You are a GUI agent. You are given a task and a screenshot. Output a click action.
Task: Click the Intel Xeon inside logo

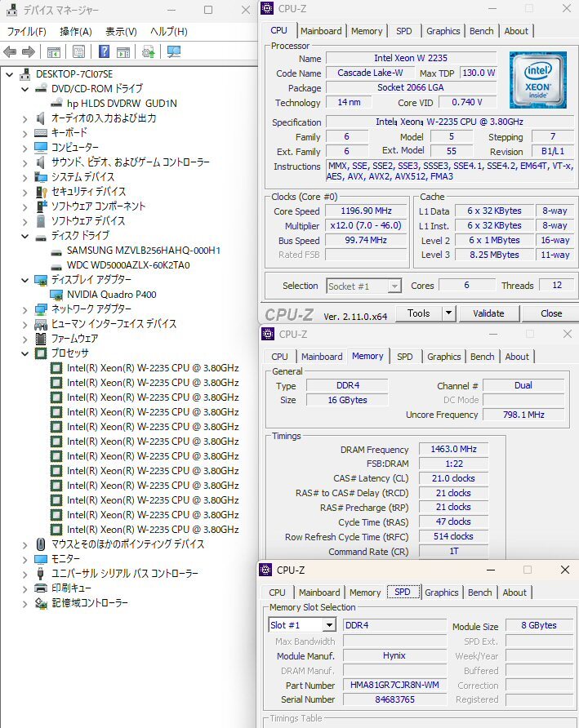pyautogui.click(x=537, y=80)
